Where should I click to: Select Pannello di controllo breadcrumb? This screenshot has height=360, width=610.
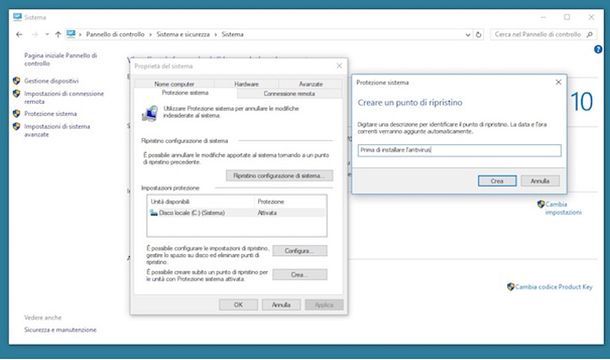pos(115,35)
